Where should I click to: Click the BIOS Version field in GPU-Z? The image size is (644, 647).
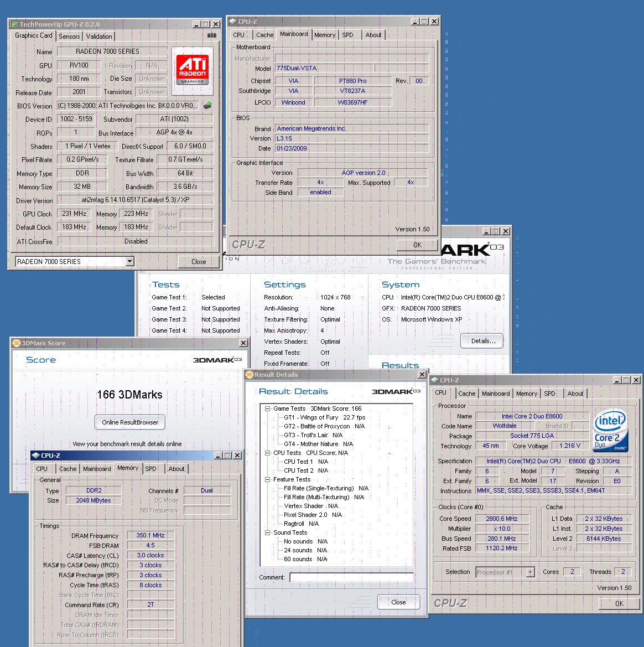pyautogui.click(x=128, y=106)
